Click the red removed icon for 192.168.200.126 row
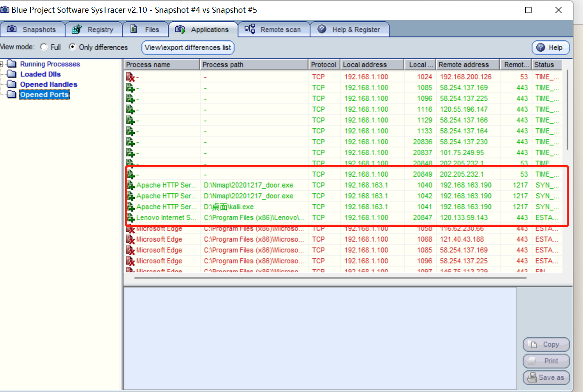Image resolution: width=583 pixels, height=392 pixels. coord(130,77)
